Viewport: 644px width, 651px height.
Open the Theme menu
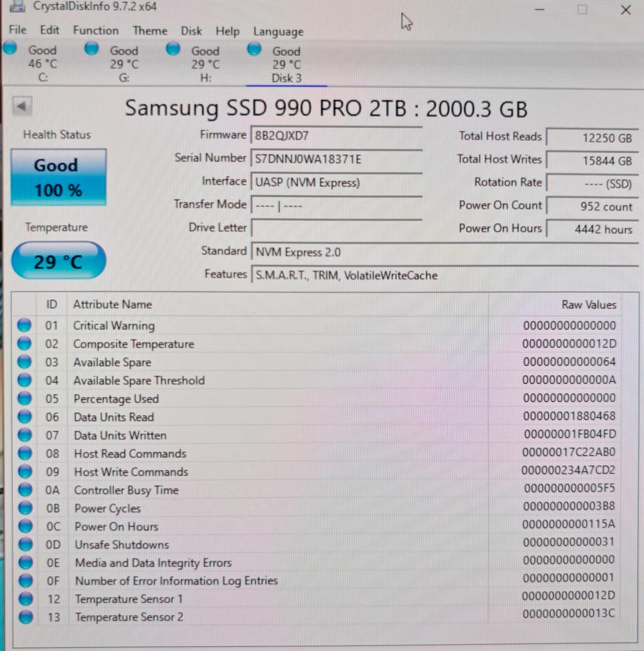[150, 31]
